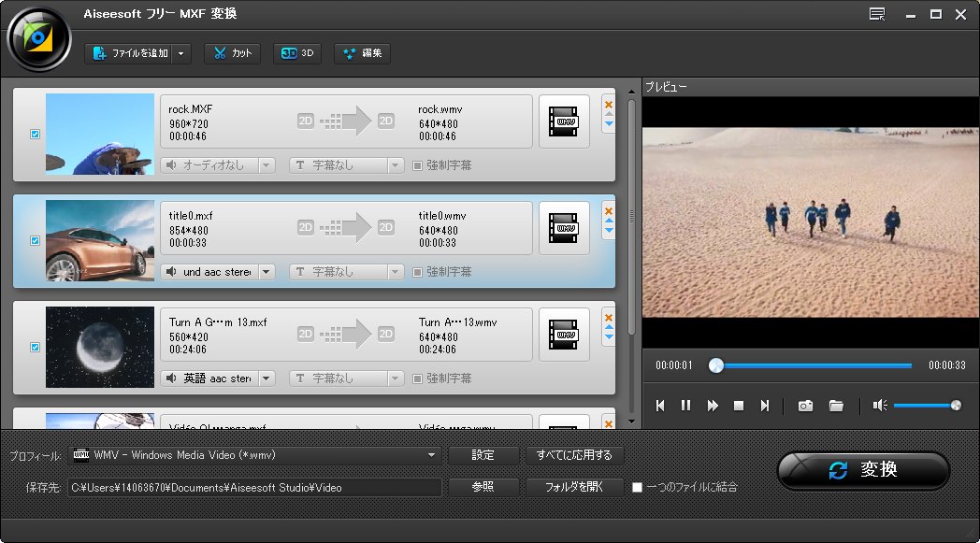Stop the preview playback
This screenshot has width=980, height=543.
pyautogui.click(x=739, y=406)
